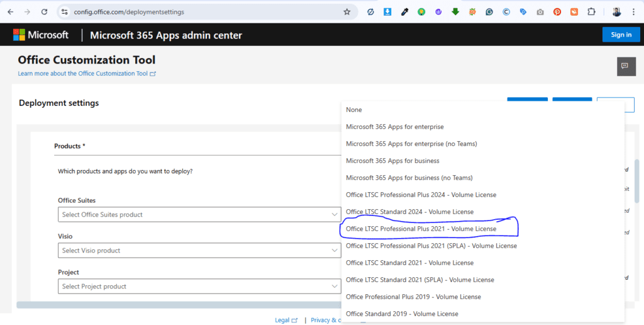Select None from the product list

(x=354, y=110)
